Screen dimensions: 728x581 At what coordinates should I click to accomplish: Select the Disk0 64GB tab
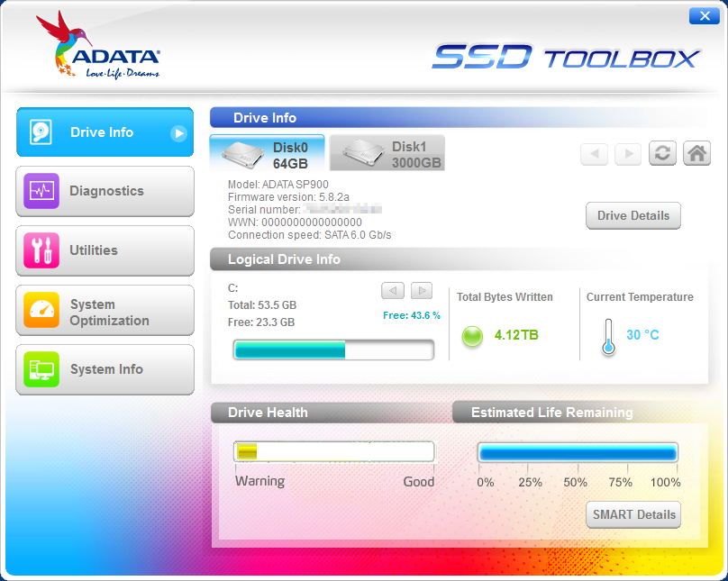pyautogui.click(x=267, y=154)
